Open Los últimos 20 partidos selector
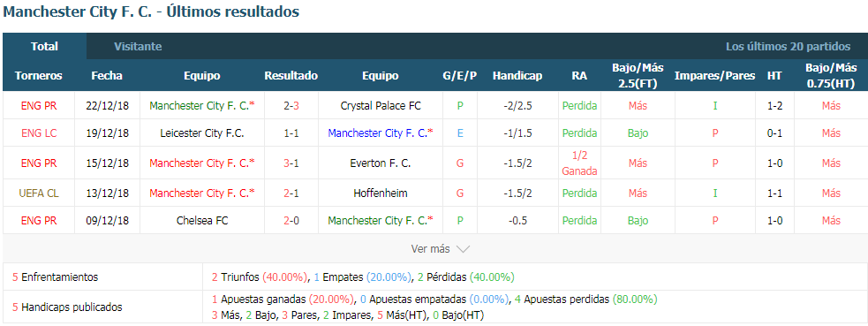This screenshot has height=326, width=868. [x=788, y=47]
